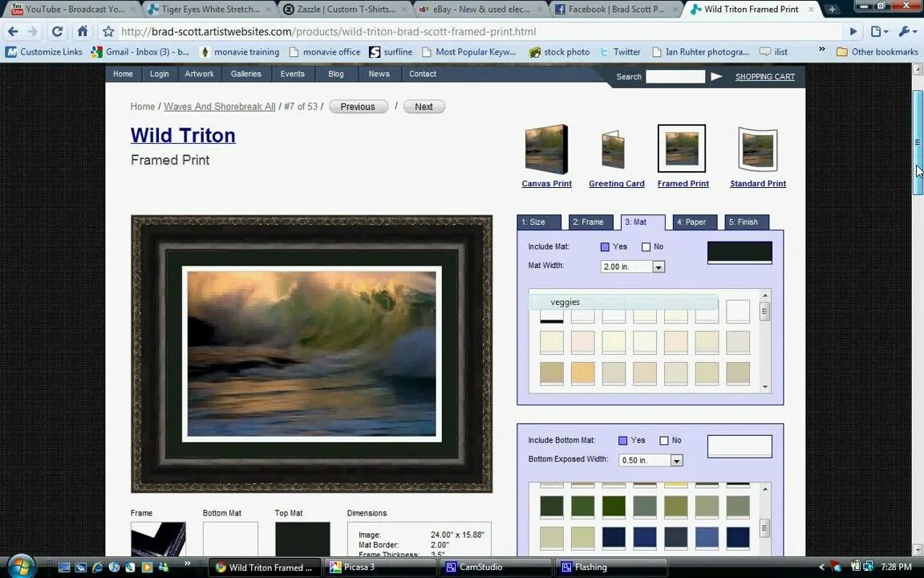Click the current top mat black preview

[740, 252]
